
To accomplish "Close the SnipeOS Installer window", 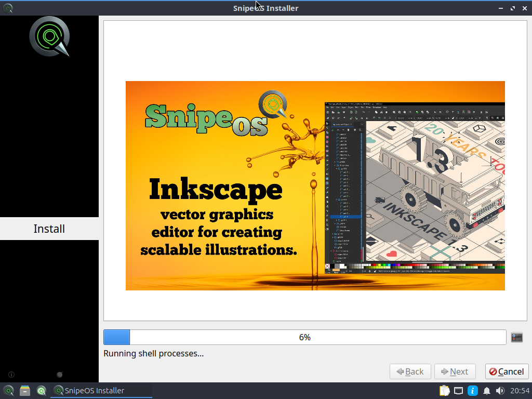I will pos(525,8).
